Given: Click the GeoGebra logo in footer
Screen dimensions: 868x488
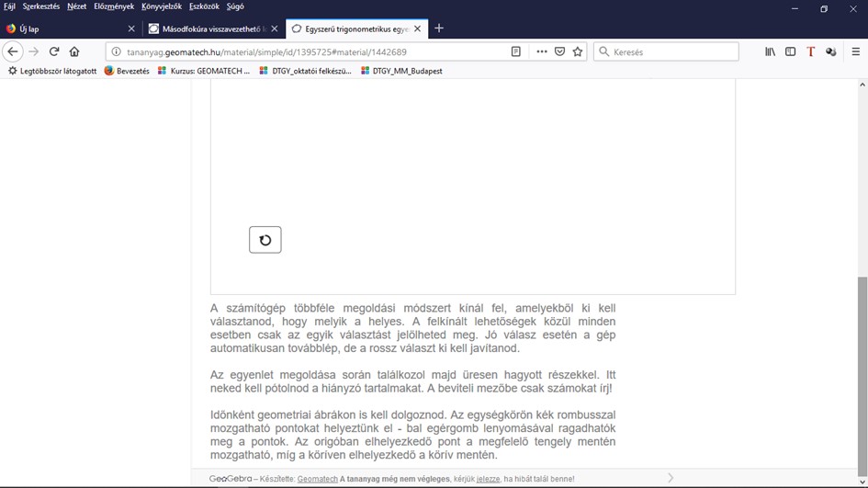Looking at the screenshot, I should pos(231,479).
